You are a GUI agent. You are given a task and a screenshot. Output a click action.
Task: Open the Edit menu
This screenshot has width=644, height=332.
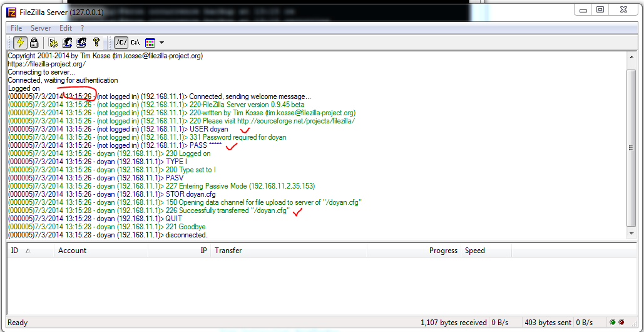click(66, 28)
